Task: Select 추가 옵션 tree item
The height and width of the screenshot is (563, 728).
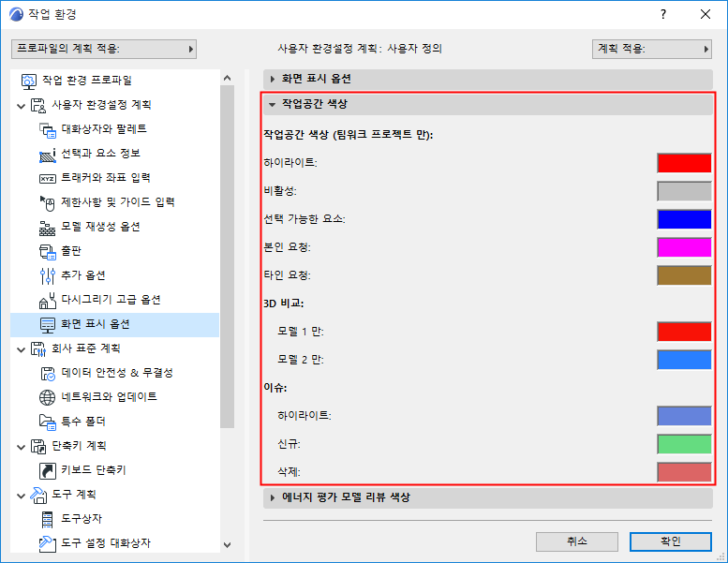Action: pyautogui.click(x=83, y=275)
